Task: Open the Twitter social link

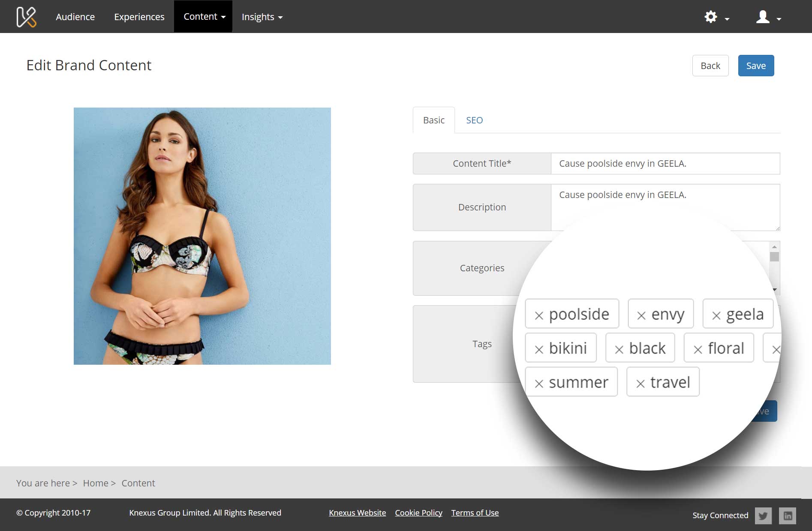Action: pyautogui.click(x=763, y=516)
